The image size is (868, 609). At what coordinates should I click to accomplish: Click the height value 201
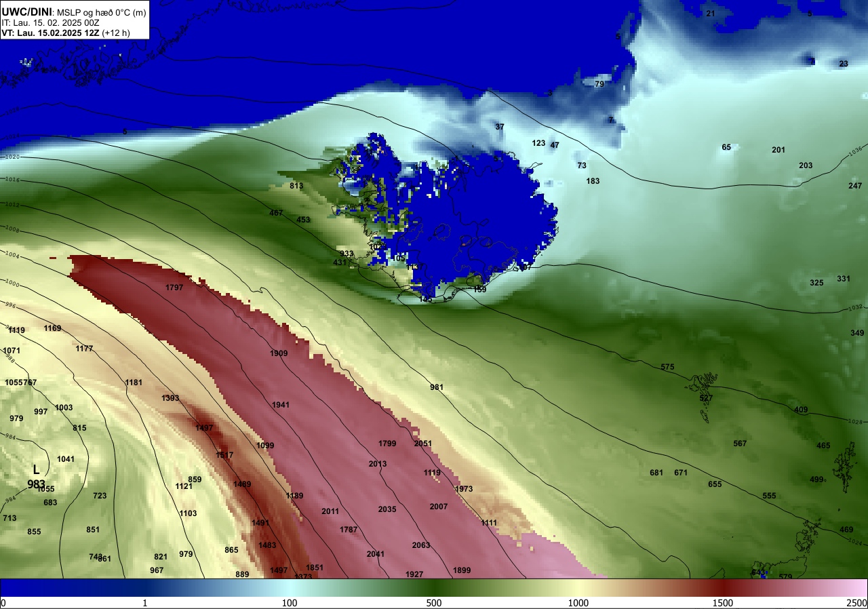pos(778,150)
